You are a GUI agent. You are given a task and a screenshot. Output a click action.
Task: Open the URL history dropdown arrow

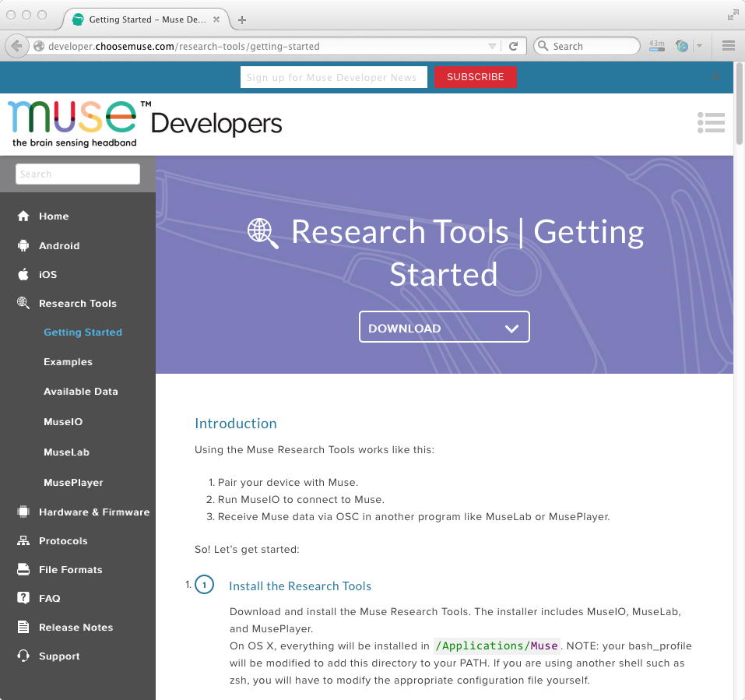(492, 46)
